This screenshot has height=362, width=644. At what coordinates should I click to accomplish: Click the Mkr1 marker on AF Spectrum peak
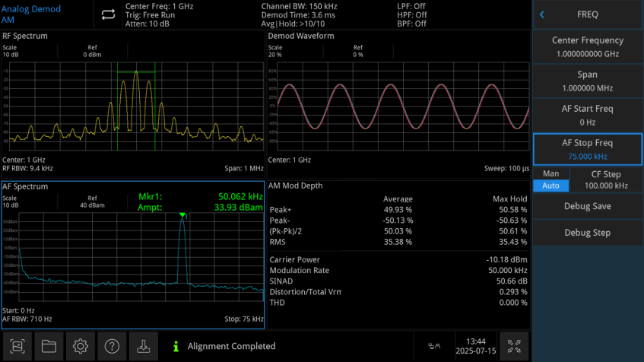182,215
